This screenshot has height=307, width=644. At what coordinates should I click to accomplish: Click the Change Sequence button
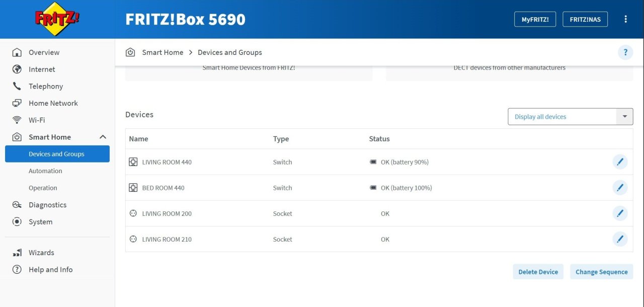point(602,272)
